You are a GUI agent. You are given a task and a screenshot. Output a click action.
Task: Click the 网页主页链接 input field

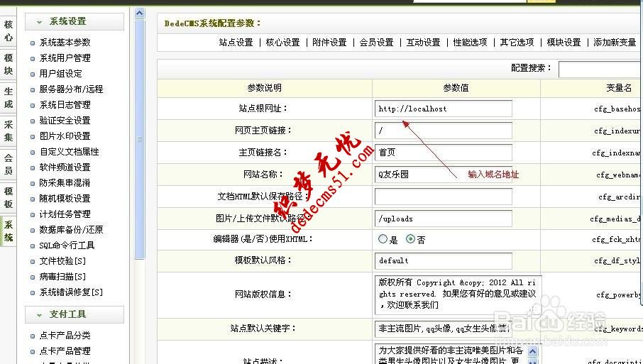point(444,131)
